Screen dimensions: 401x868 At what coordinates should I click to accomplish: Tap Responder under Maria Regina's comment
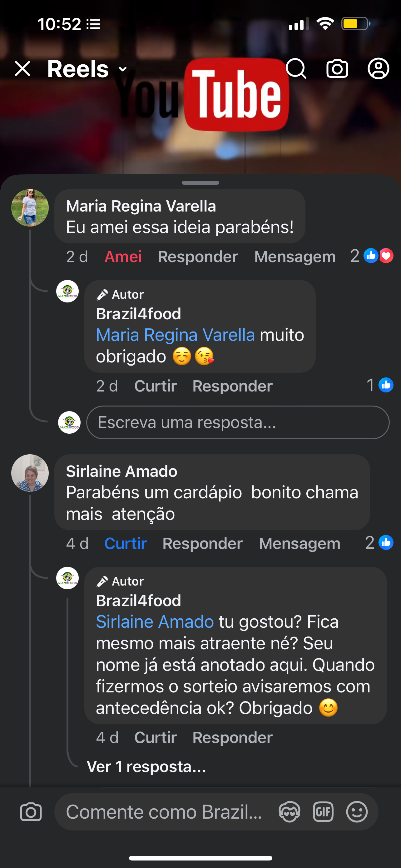coord(198,257)
